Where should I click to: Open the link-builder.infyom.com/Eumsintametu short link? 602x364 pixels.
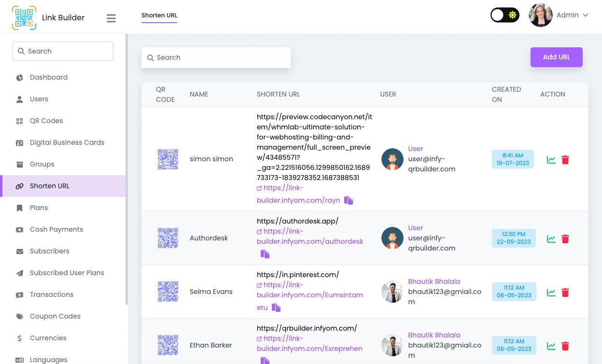310,295
